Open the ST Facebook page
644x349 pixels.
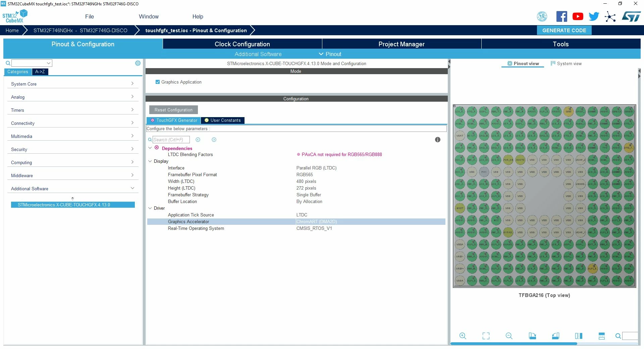click(562, 16)
